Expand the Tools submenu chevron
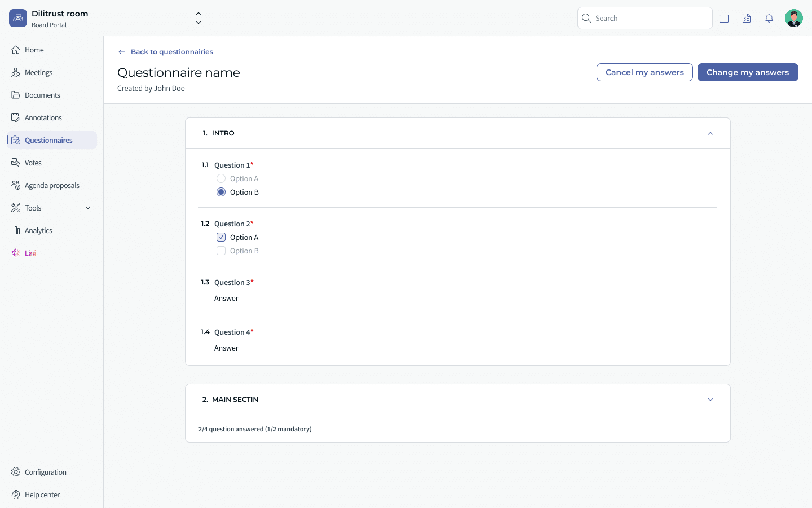 click(x=88, y=208)
